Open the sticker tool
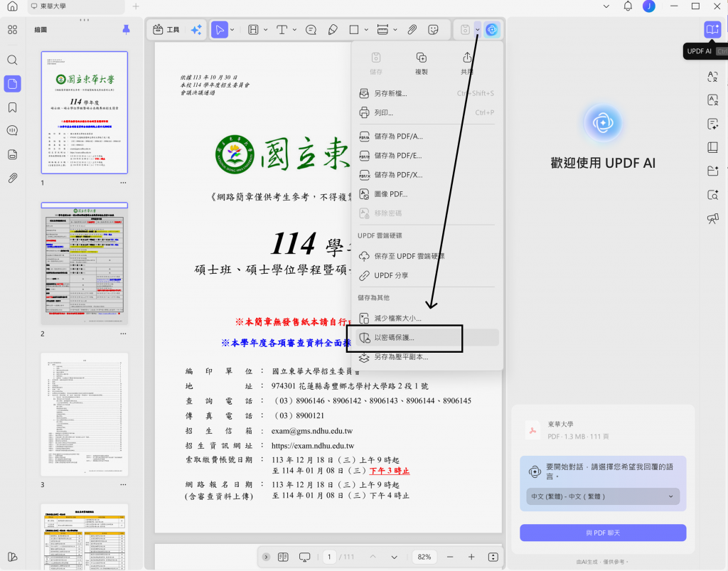728x571 pixels. coord(433,30)
